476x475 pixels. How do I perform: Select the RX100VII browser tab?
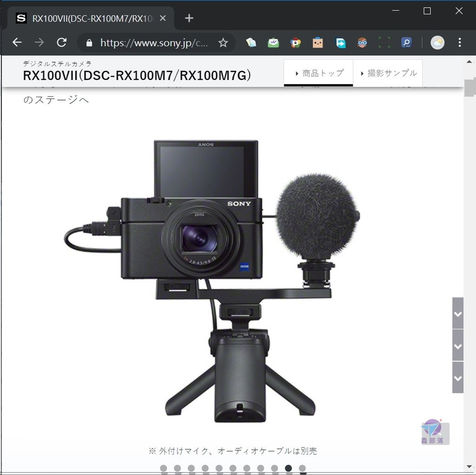[x=91, y=19]
